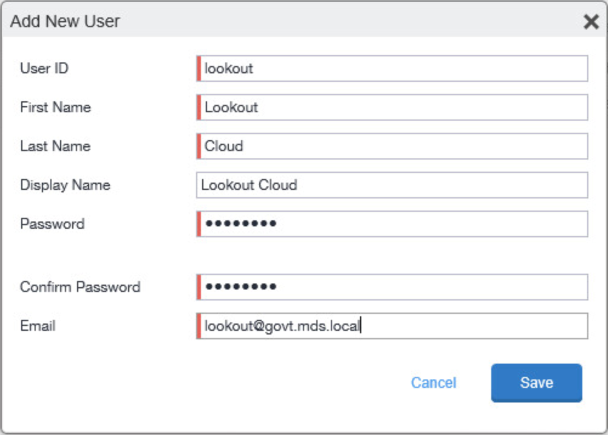Click the Email label
Screen dimensions: 608x435
click(x=38, y=326)
